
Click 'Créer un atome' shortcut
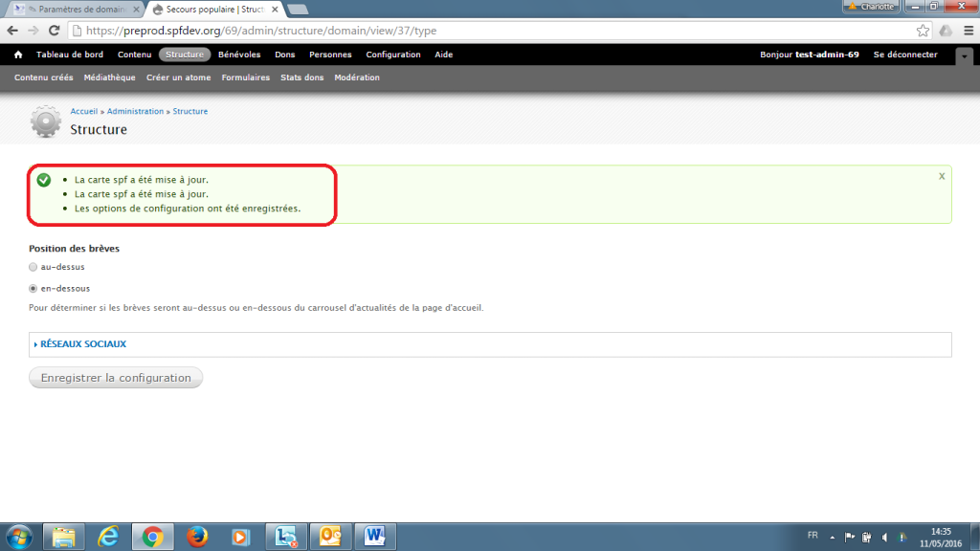(x=178, y=77)
